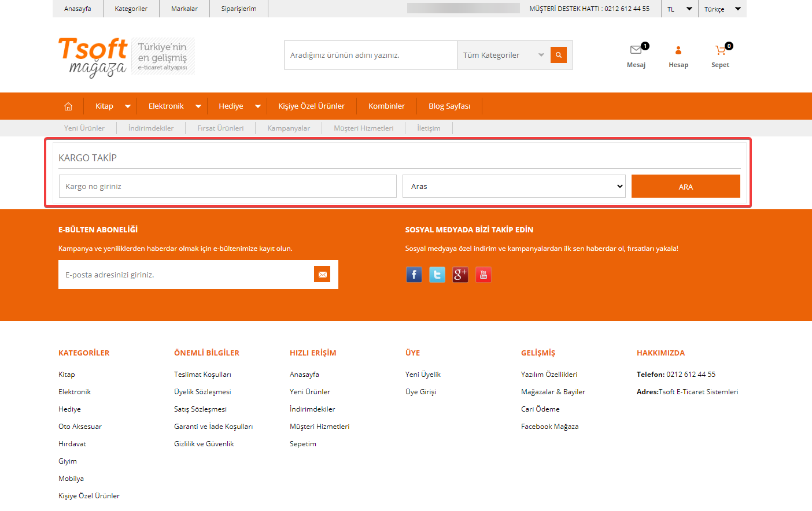Click the Türkiye'nin en gelişmiş banner image
The image size is (812, 511).
pos(163,56)
